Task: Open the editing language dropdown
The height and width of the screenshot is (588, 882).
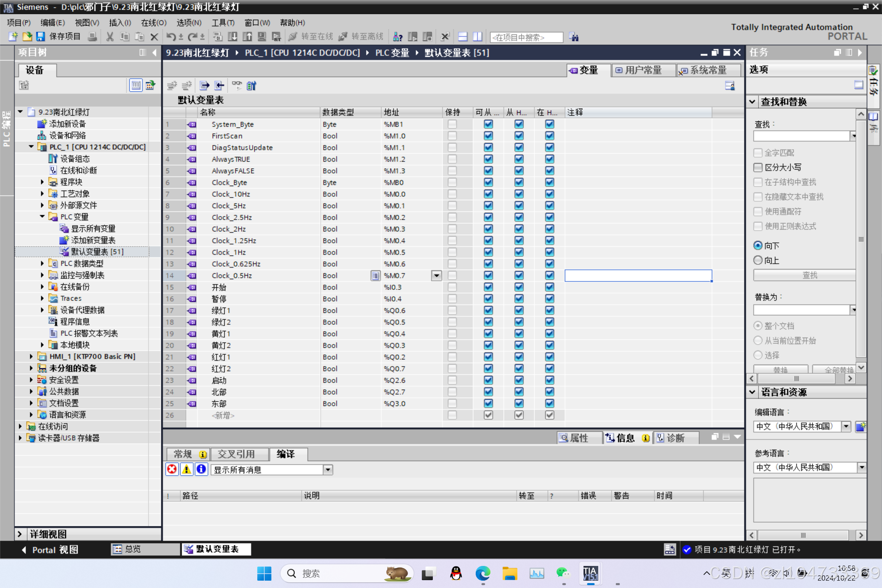Action: pos(846,426)
